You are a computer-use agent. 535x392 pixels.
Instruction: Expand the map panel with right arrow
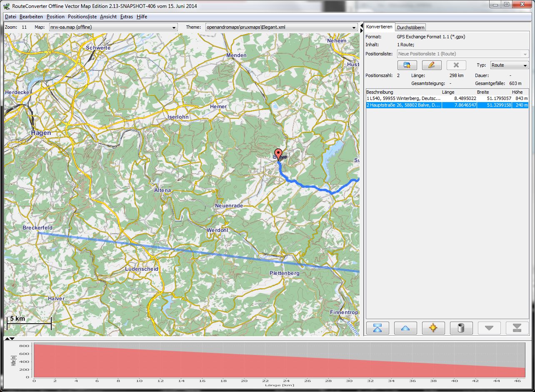(361, 31)
